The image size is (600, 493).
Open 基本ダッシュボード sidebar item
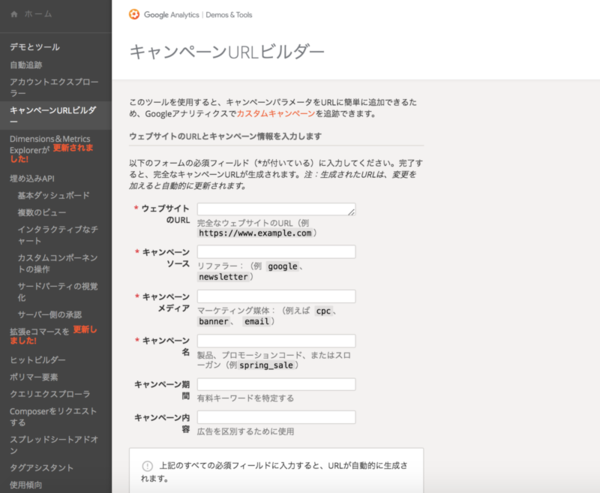54,196
